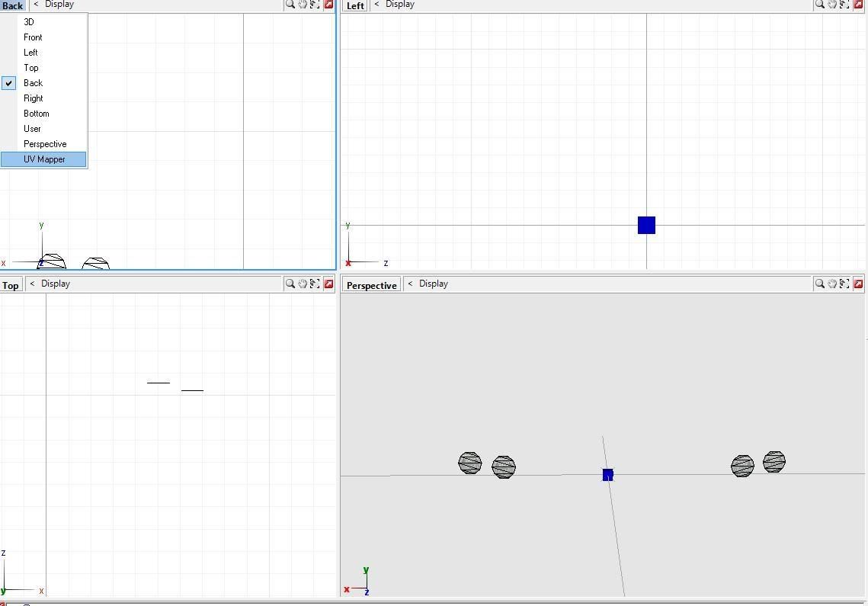This screenshot has width=868, height=606.
Task: Pick the Bottom view menu entry
Action: pyautogui.click(x=37, y=114)
